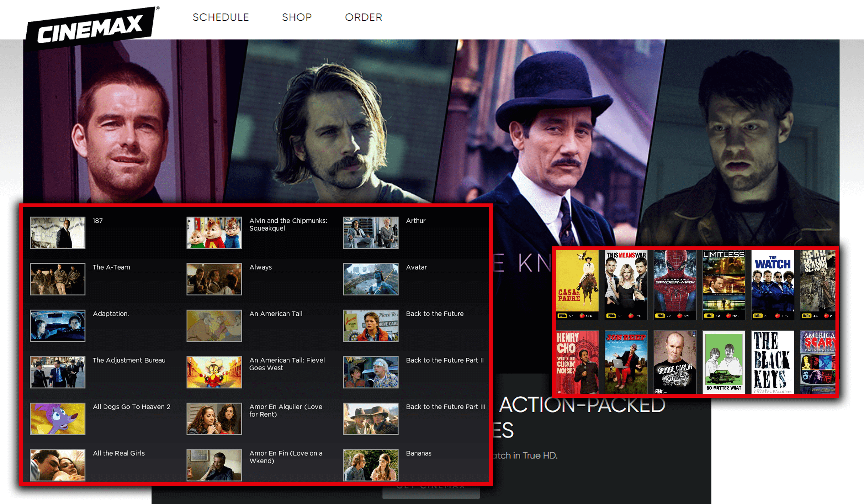Open the This Means War poster
The image size is (864, 504).
pyautogui.click(x=626, y=281)
